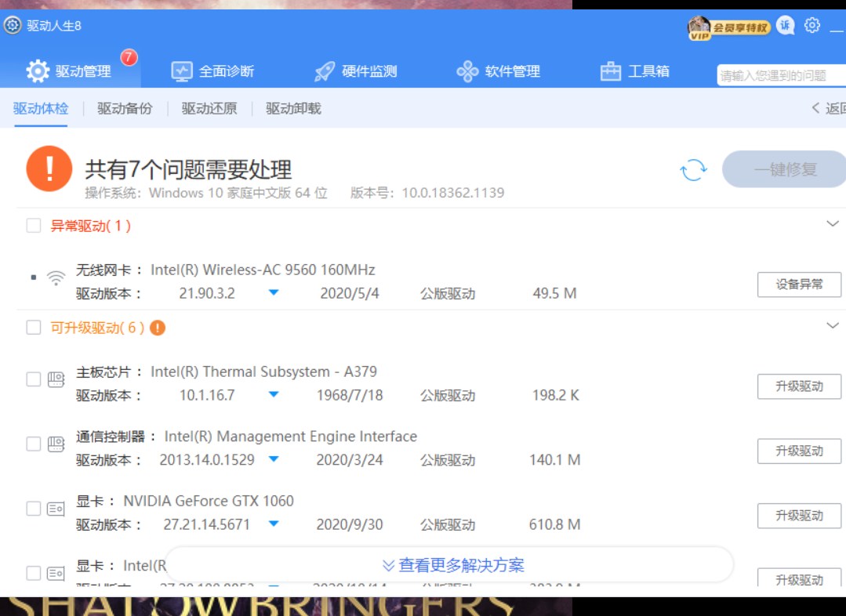Open the 驱动管理 main tab

[69, 71]
